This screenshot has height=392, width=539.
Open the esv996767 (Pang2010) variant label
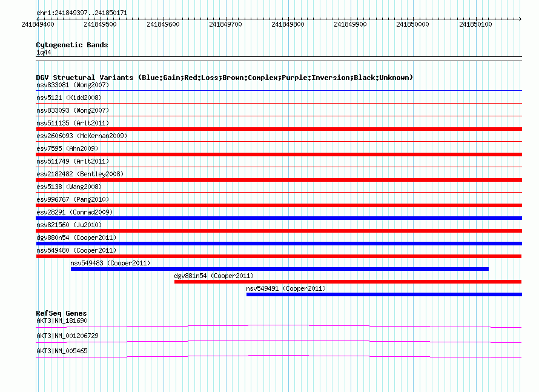coord(73,199)
